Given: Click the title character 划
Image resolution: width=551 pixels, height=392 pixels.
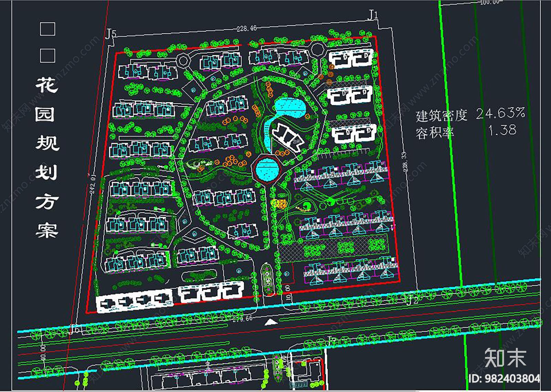Looking at the screenshot, I should tap(46, 172).
